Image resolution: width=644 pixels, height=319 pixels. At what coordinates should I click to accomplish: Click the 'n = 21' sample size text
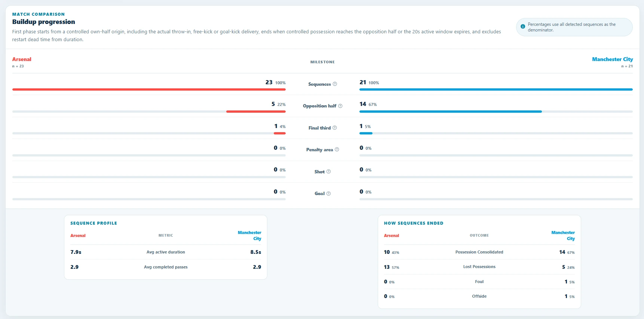pyautogui.click(x=627, y=66)
